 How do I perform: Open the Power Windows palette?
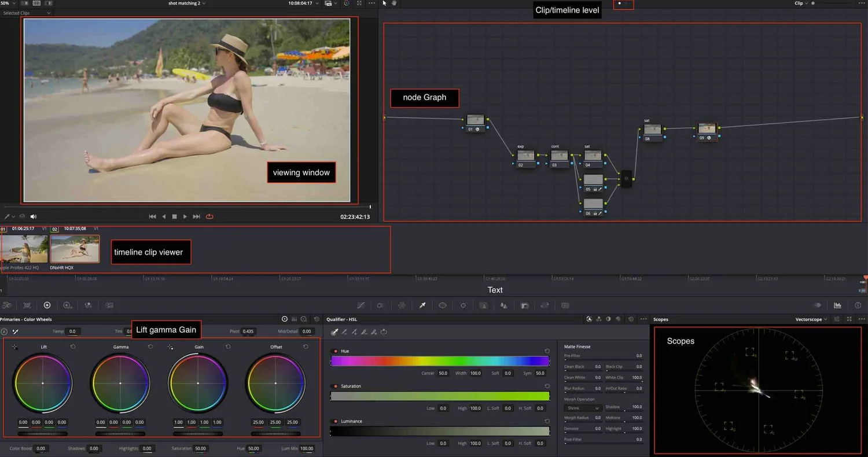[443, 305]
